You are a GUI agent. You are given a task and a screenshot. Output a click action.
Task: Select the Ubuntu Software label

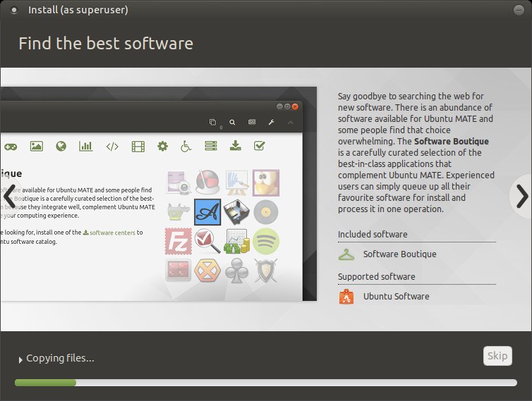tap(396, 297)
